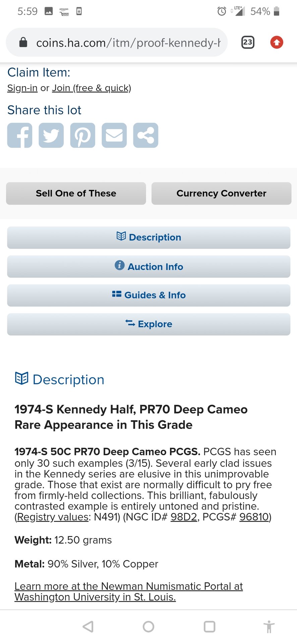This screenshot has height=644, width=297.
Task: Jump to the Description section
Action: (x=148, y=237)
